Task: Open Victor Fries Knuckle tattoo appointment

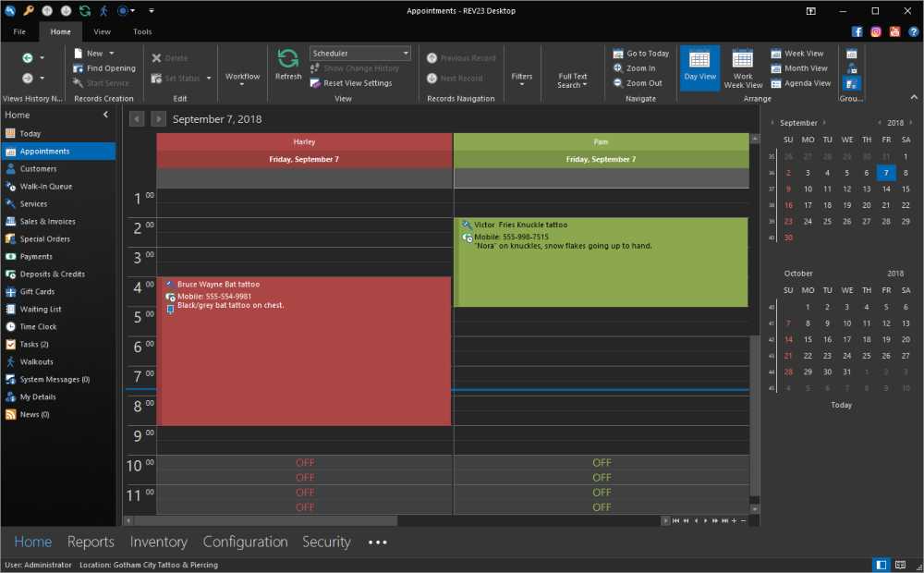Action: pos(602,262)
